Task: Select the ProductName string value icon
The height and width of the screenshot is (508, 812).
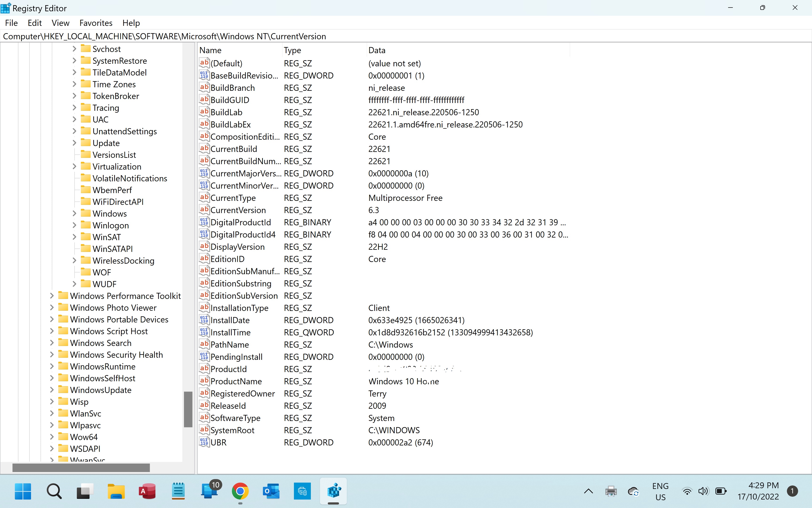Action: click(x=204, y=381)
